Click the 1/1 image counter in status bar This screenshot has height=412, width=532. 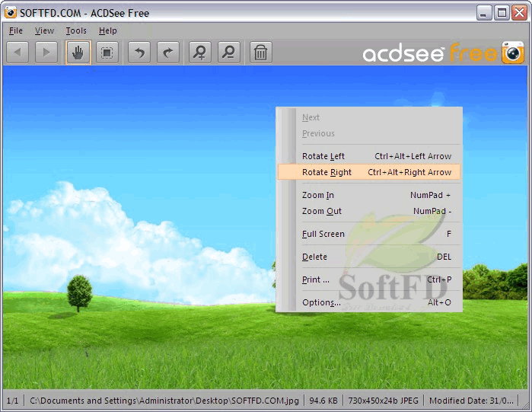pos(12,401)
